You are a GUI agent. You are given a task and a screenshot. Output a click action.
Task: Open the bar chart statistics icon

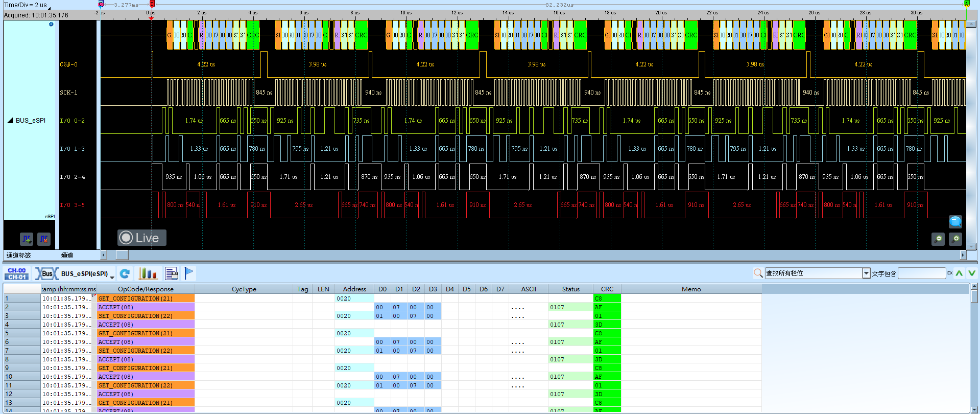point(148,274)
